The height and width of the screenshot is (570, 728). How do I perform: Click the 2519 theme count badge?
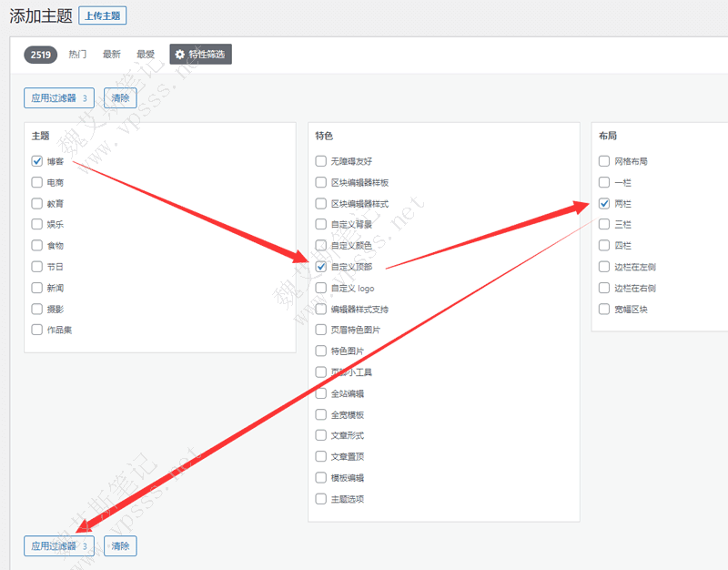tap(41, 55)
